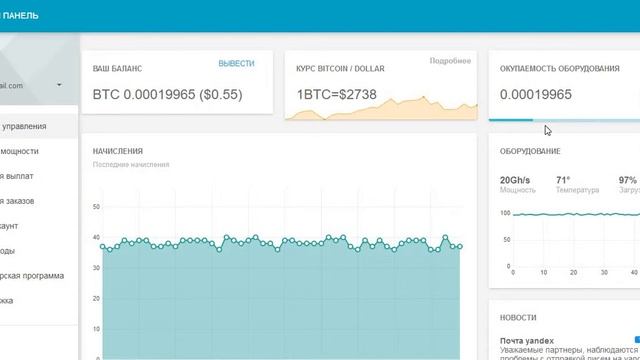Open the 'мощности' sidebar menu item
The width and height of the screenshot is (640, 360).
pyautogui.click(x=19, y=151)
